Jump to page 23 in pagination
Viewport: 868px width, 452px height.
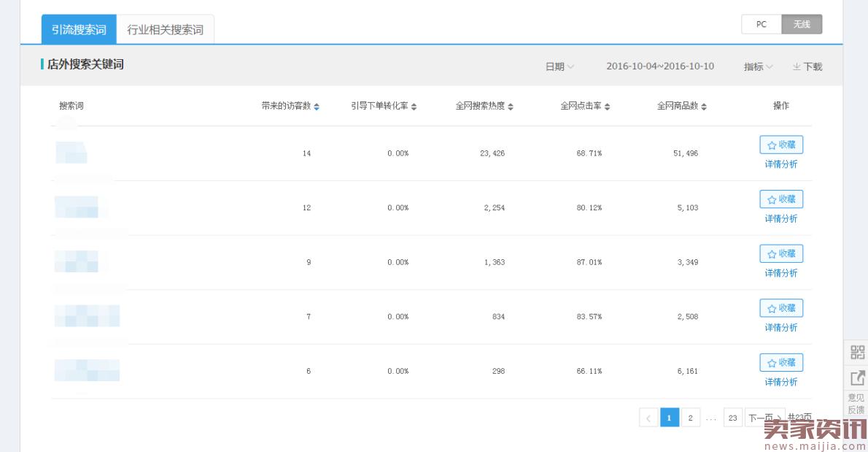click(732, 418)
